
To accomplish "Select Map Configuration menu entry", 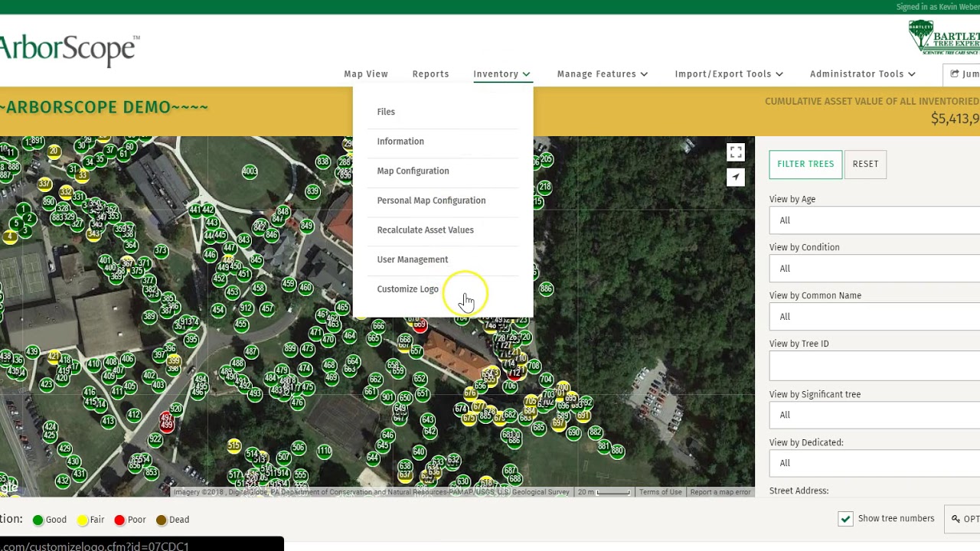I will click(x=413, y=171).
